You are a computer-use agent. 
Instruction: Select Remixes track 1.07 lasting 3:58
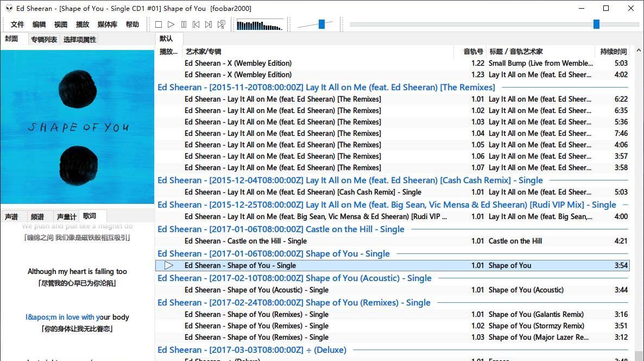(392, 168)
